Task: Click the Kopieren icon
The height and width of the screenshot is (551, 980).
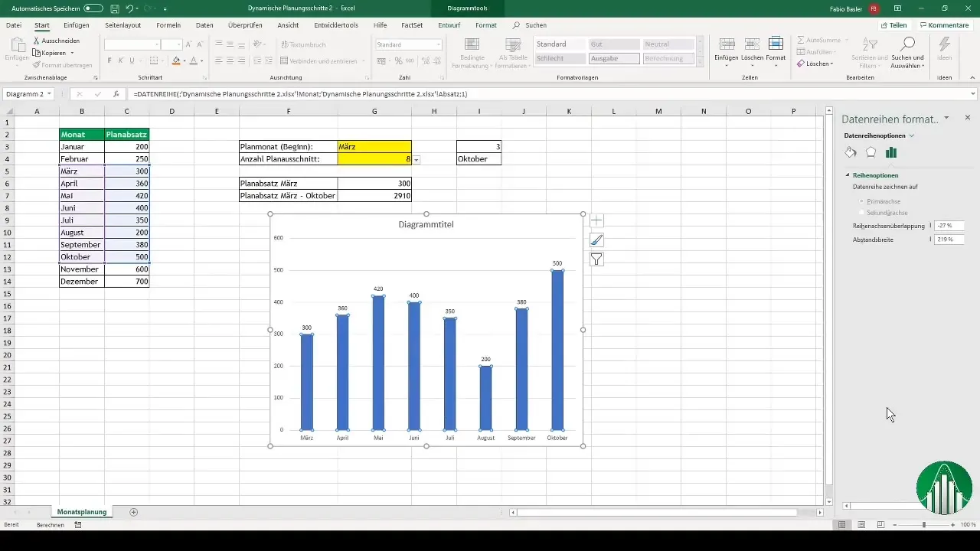Action: 37,53
